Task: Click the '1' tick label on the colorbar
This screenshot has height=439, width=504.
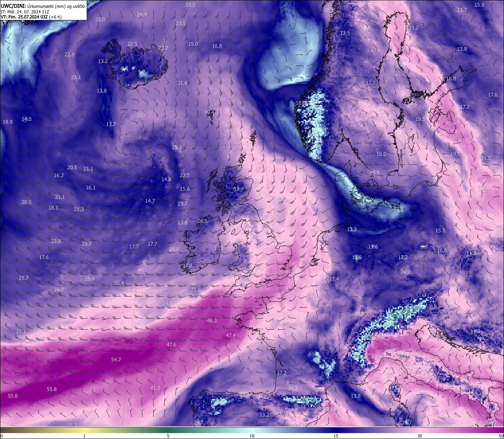Action: point(84,436)
